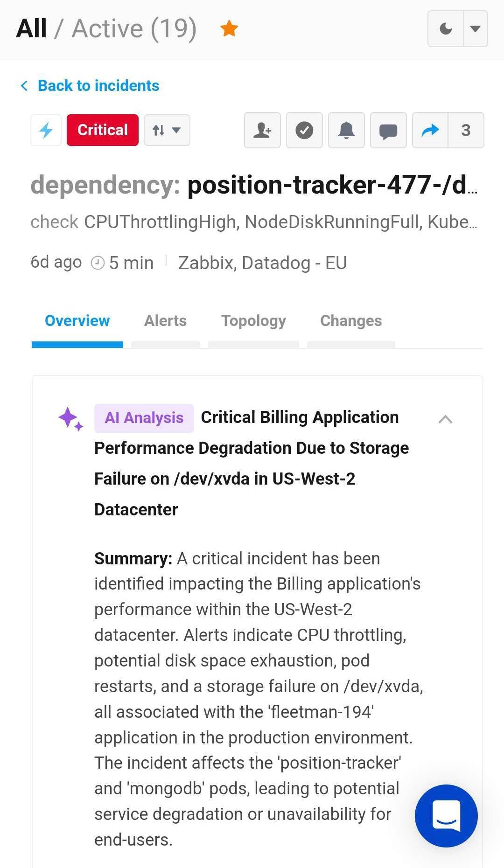504x868 pixels.
Task: Go back to incidents list
Action: (91, 85)
